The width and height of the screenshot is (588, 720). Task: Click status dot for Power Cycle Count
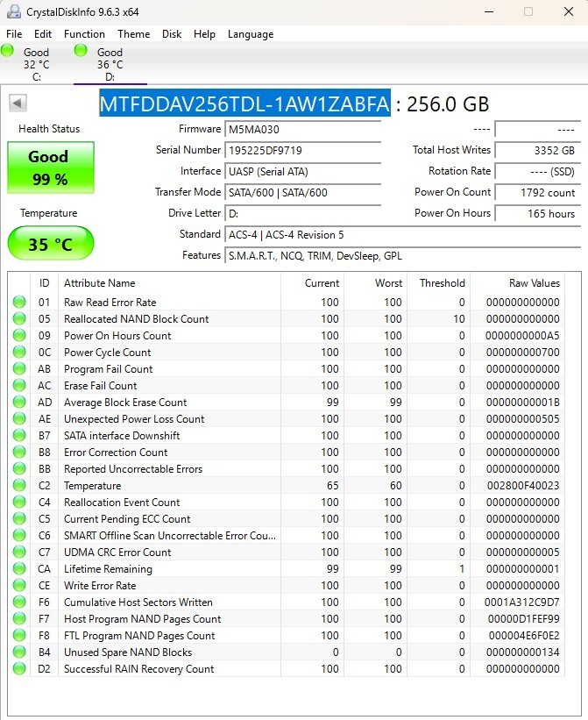pyautogui.click(x=19, y=353)
